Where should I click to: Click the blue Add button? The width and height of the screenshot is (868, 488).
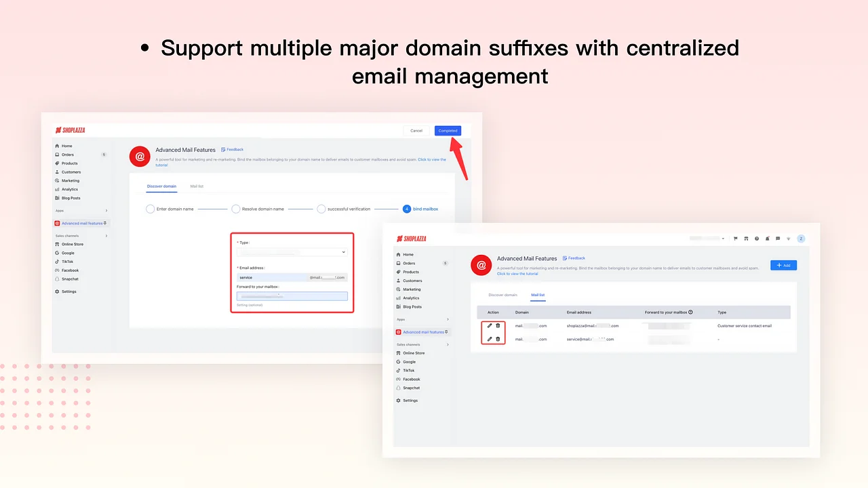[783, 265]
